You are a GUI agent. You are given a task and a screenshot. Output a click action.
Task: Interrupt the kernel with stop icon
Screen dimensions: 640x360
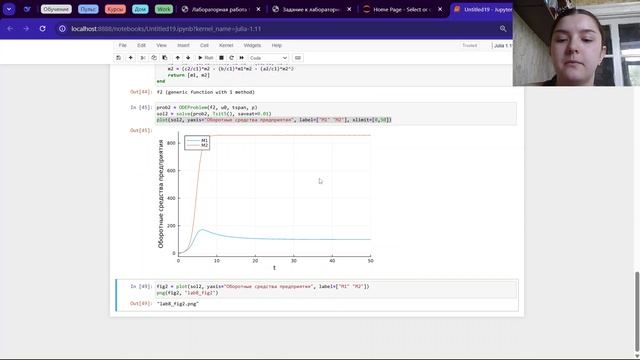coord(221,58)
